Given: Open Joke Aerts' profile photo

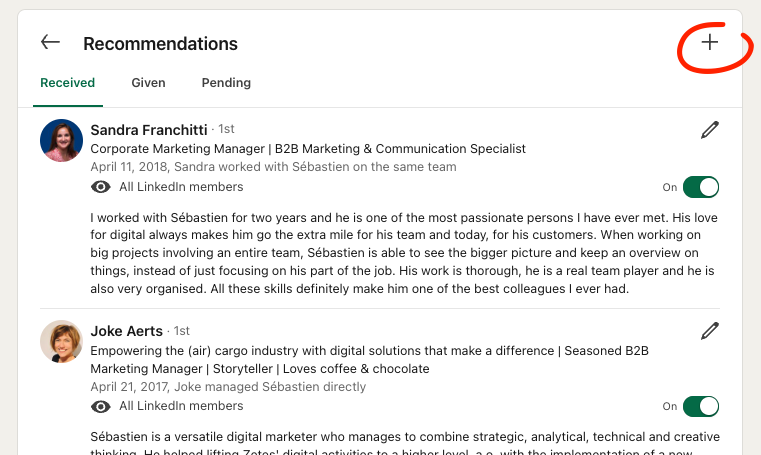Looking at the screenshot, I should tap(61, 341).
